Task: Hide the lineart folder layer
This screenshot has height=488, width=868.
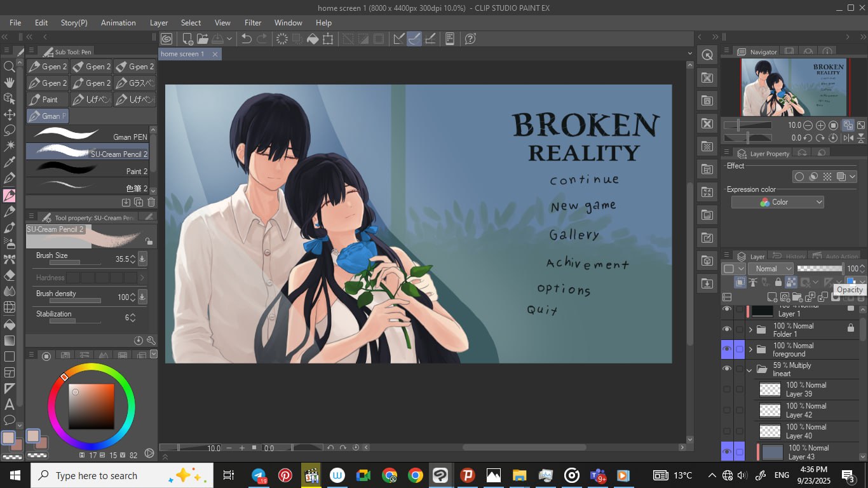Action: tap(727, 369)
